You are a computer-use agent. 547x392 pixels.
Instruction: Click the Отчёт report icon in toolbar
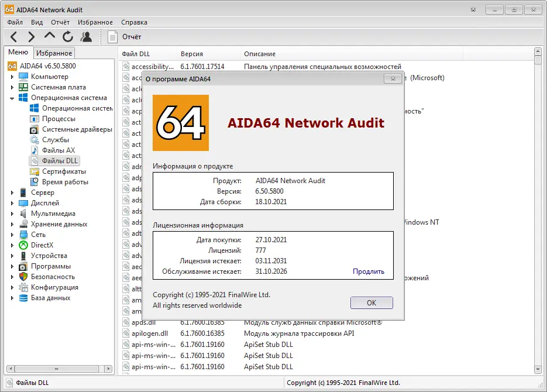[x=113, y=37]
